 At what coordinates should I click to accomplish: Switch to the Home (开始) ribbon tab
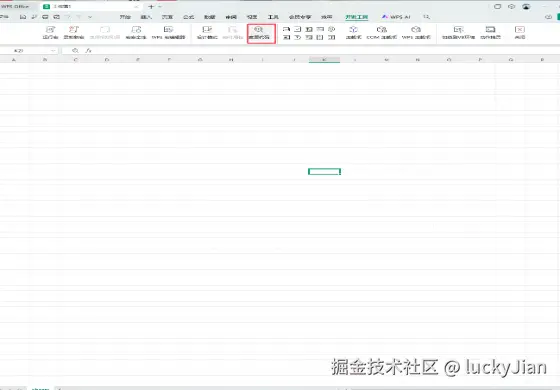[x=125, y=17]
